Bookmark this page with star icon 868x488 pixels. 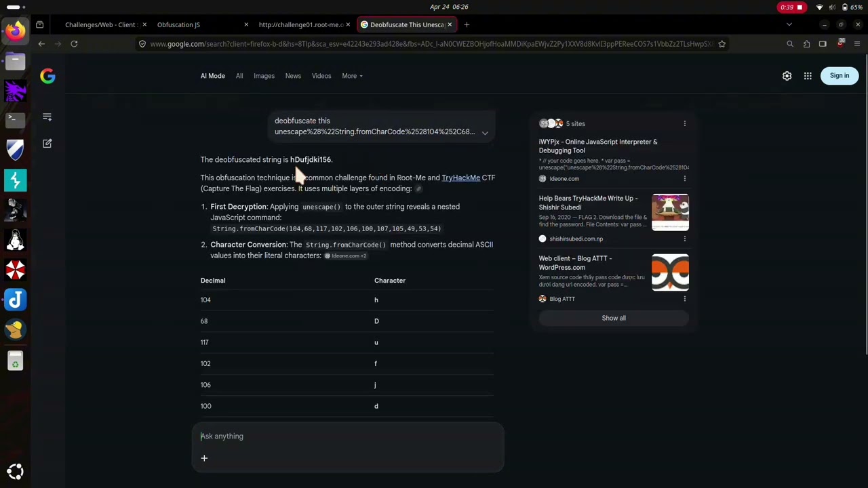coord(722,44)
